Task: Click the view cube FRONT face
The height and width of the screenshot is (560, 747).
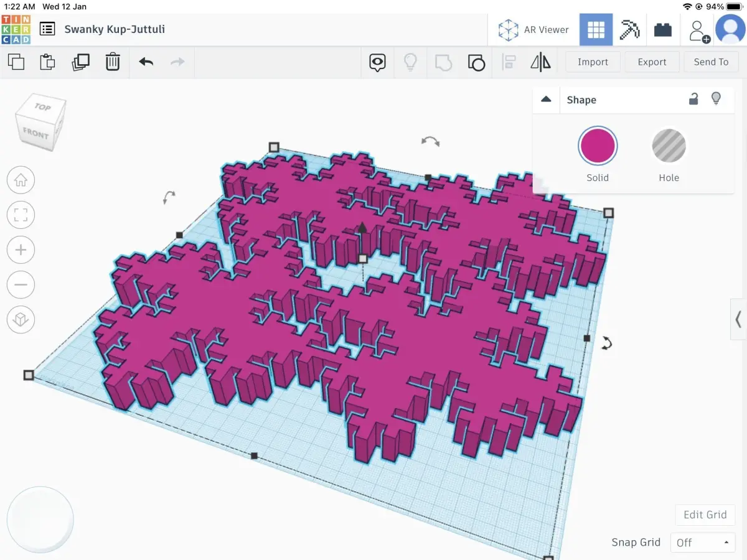Action: point(35,133)
